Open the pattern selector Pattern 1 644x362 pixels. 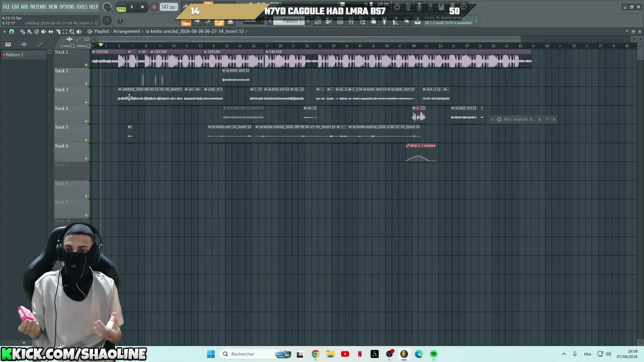(292, 21)
